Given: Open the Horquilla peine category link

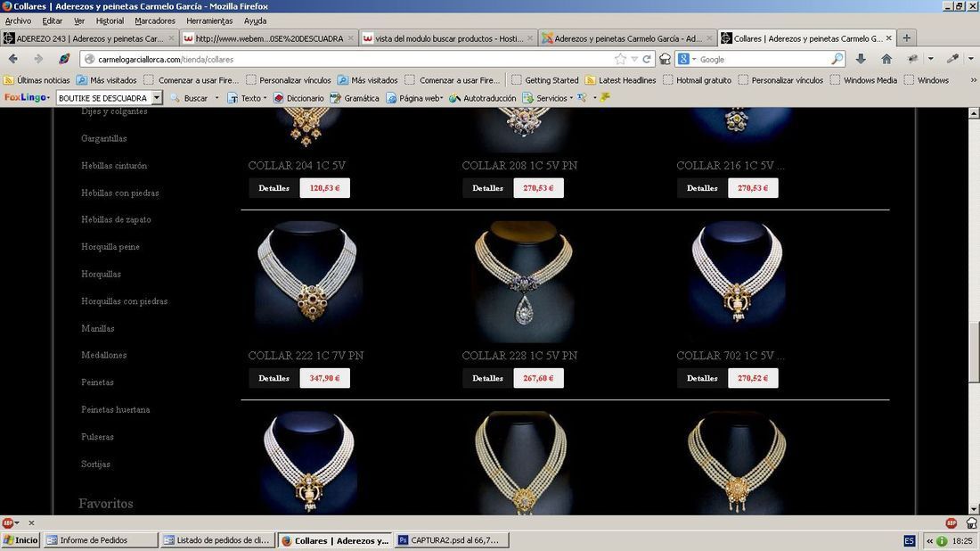Looking at the screenshot, I should 110,247.
